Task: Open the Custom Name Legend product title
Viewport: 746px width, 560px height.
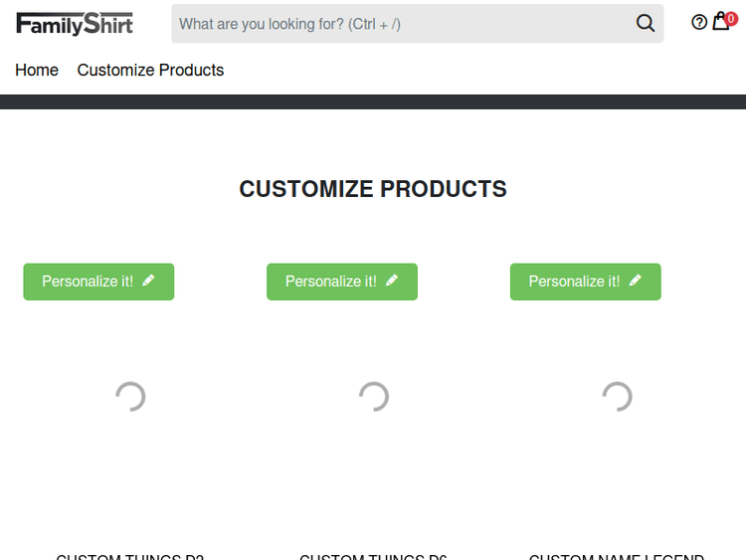Action: pos(617,556)
